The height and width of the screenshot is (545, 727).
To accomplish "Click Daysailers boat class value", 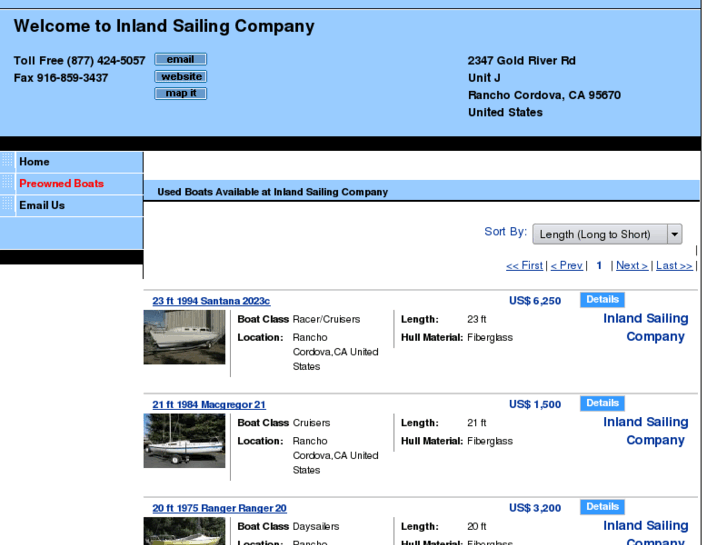I will [316, 526].
